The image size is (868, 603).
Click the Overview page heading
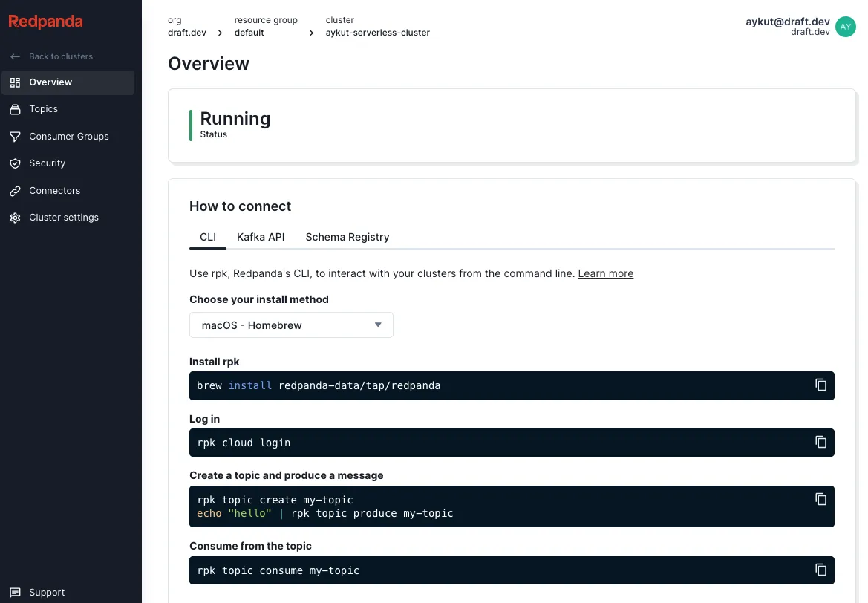[x=209, y=64]
